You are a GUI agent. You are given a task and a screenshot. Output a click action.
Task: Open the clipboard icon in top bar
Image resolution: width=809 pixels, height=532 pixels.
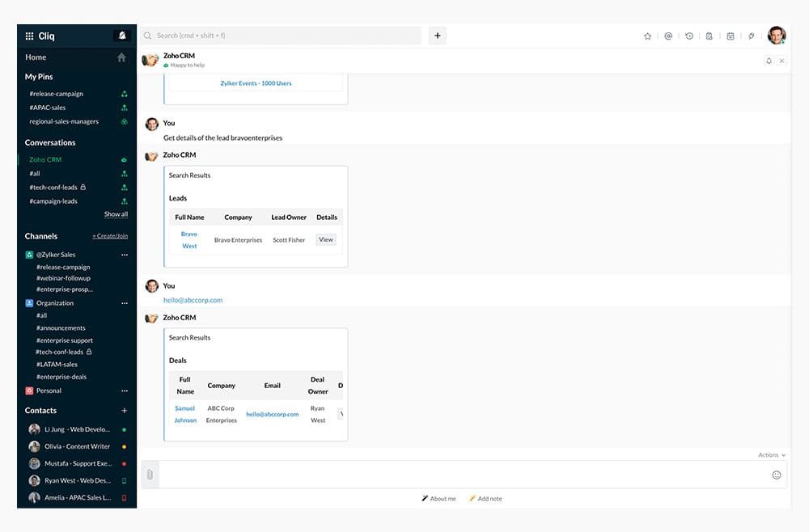709,36
